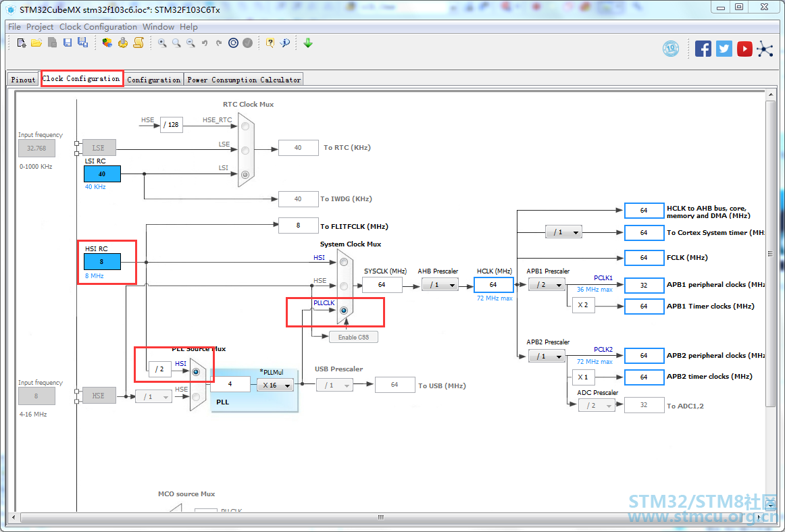Click the zoom out magnifier icon
Viewport: 785px width, 532px height.
(191, 43)
